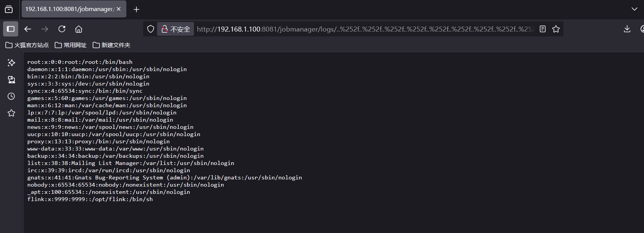This screenshot has height=233, width=644.
Task: Show synced tabs in the sidebar
Action: [x=11, y=79]
